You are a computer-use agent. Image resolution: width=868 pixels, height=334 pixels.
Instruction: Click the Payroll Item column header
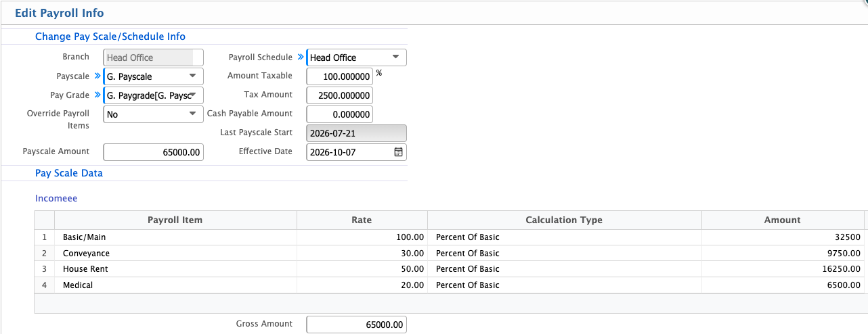coord(175,220)
